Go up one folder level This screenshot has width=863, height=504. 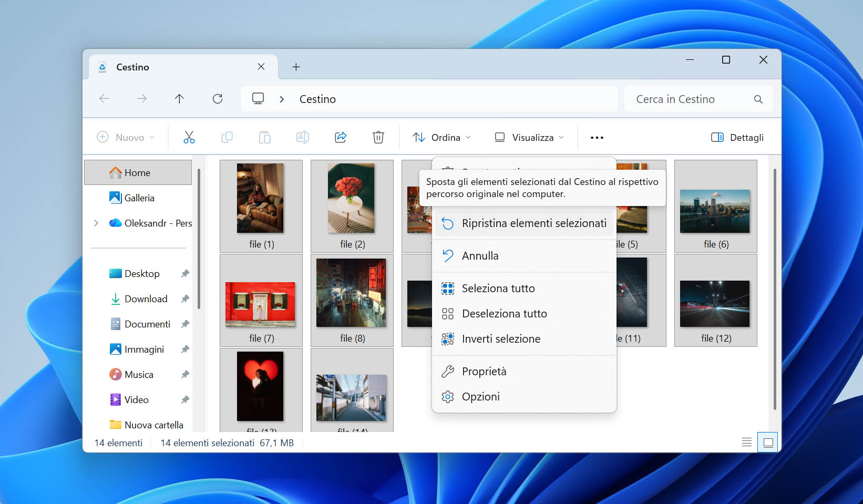click(x=179, y=98)
